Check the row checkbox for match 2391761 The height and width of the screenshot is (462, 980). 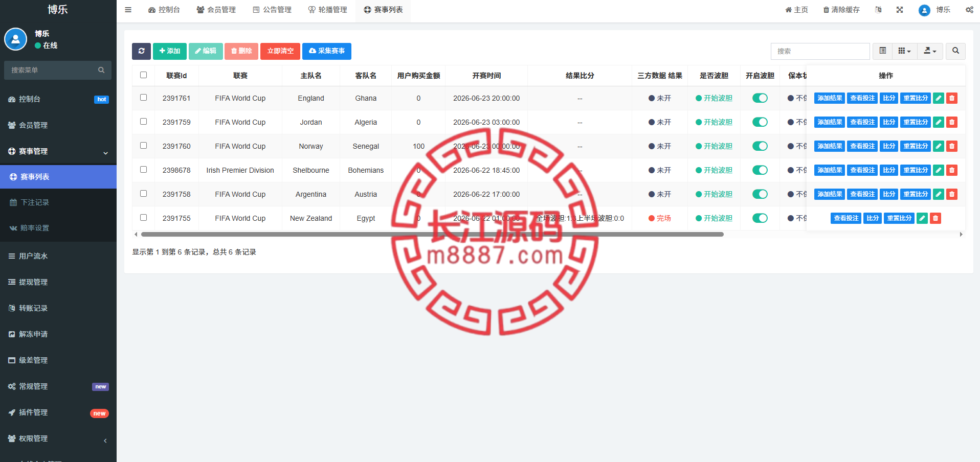click(144, 98)
